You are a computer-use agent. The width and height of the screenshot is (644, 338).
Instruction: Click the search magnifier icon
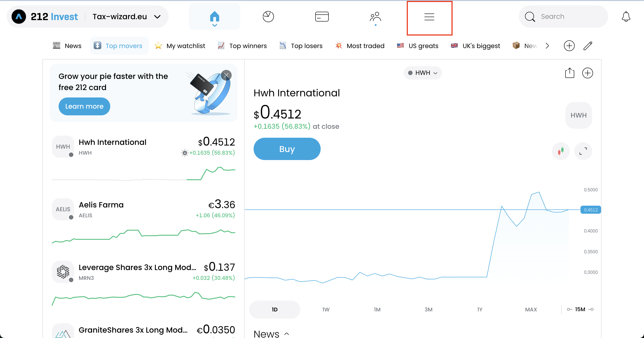(x=530, y=17)
